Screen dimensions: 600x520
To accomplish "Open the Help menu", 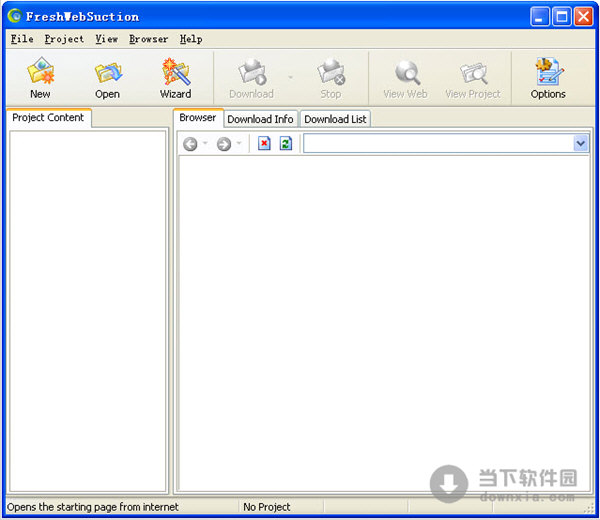I will click(191, 39).
